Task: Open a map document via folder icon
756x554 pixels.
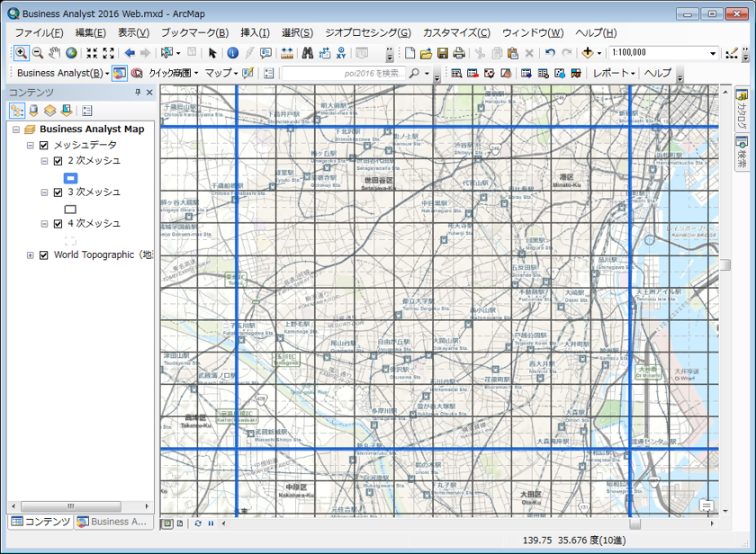Action: pyautogui.click(x=426, y=52)
